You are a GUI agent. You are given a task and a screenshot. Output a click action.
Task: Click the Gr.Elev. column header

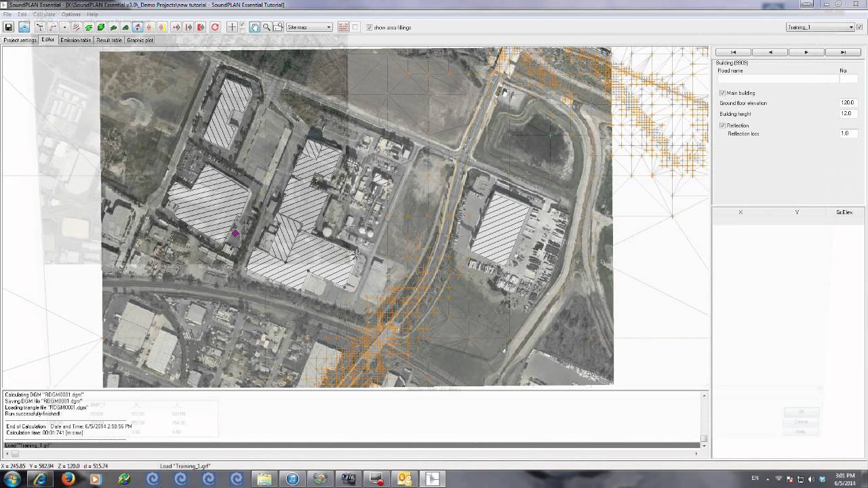pyautogui.click(x=844, y=212)
